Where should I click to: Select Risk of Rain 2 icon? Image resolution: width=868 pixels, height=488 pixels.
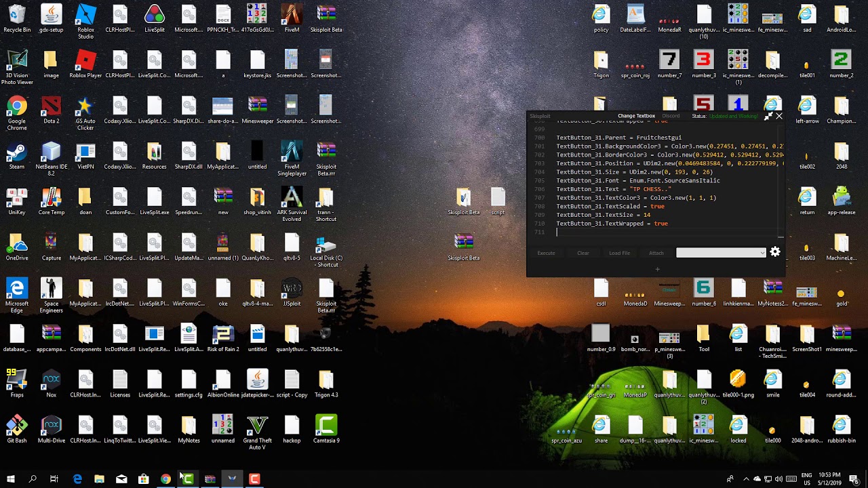click(x=223, y=338)
